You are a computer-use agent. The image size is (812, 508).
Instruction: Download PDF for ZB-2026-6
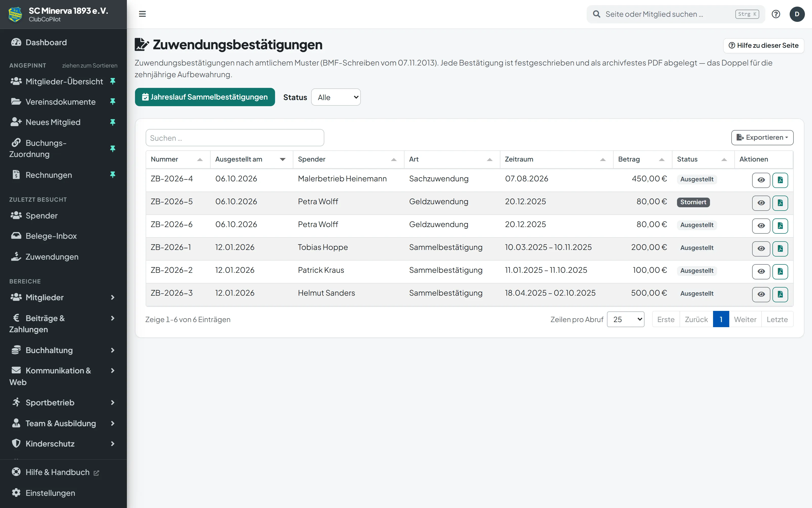[780, 226]
